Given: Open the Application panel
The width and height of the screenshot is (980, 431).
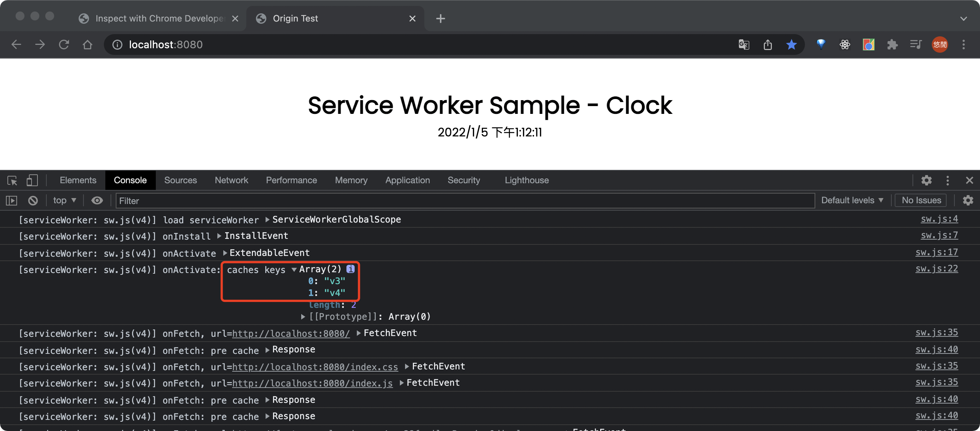Looking at the screenshot, I should click(407, 180).
